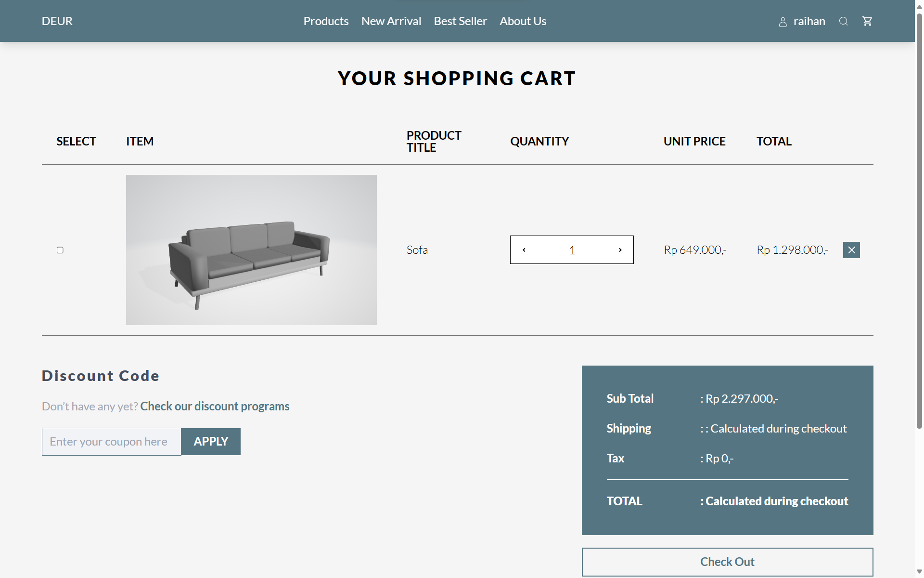Decrease Sofa quantity with left arrow
This screenshot has height=578, width=924.
(x=524, y=250)
